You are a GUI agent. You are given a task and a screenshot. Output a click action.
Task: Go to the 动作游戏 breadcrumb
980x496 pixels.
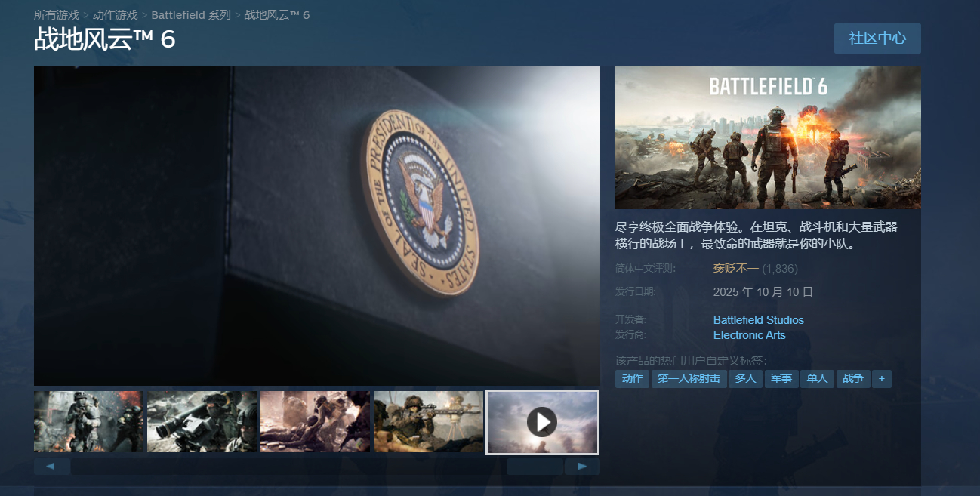[x=116, y=15]
